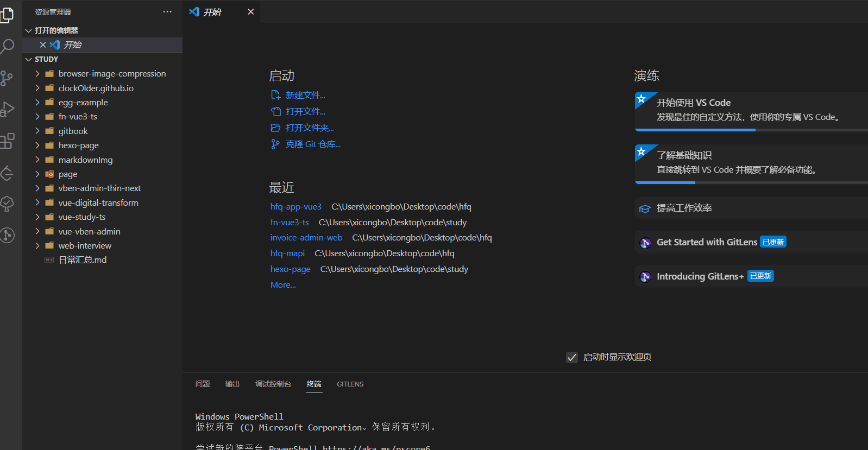Close 开始 in the open editors list
Image resolution: width=868 pixels, height=450 pixels.
point(43,45)
